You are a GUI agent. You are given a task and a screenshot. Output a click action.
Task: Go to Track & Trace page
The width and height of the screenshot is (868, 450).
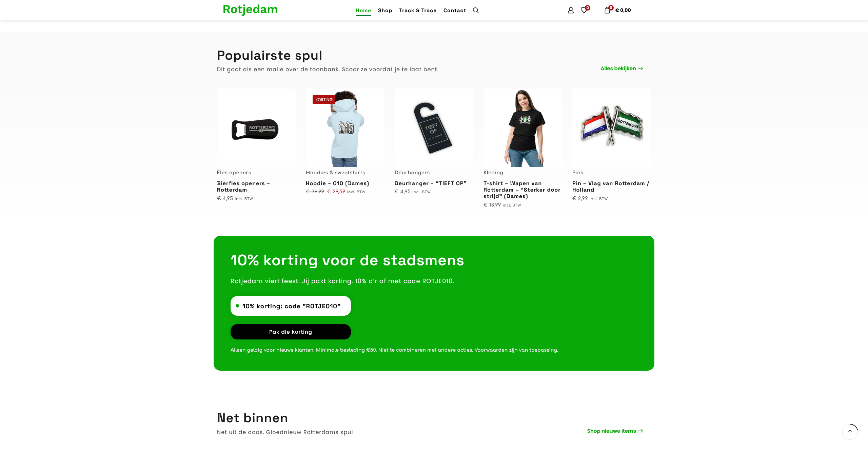click(x=418, y=11)
